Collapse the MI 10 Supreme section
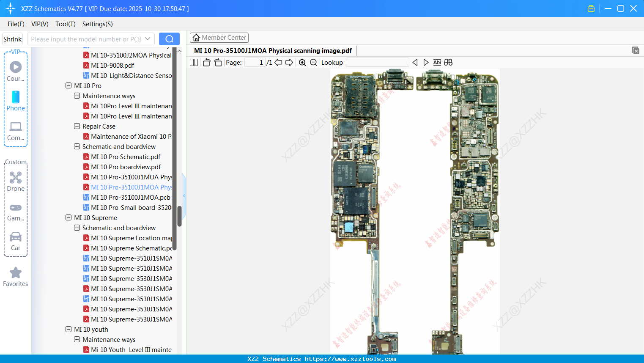The width and height of the screenshot is (644, 363). [69, 217]
